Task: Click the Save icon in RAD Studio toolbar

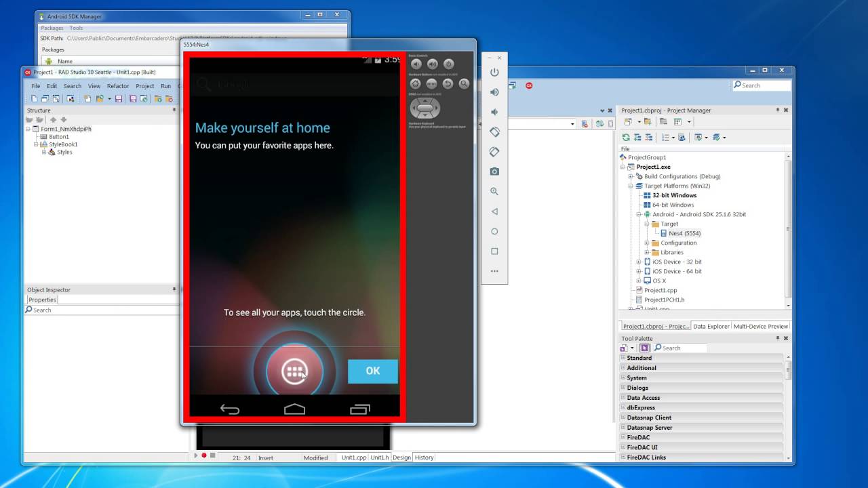Action: click(x=119, y=99)
